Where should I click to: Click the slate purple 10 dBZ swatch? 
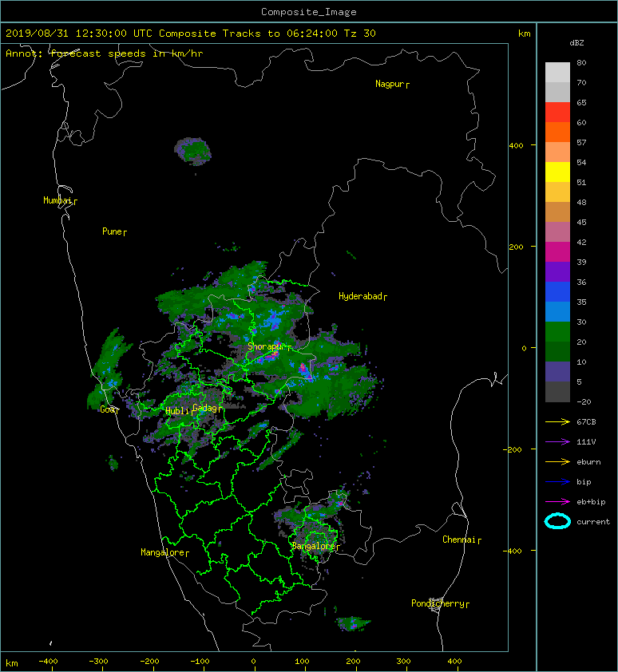click(557, 371)
